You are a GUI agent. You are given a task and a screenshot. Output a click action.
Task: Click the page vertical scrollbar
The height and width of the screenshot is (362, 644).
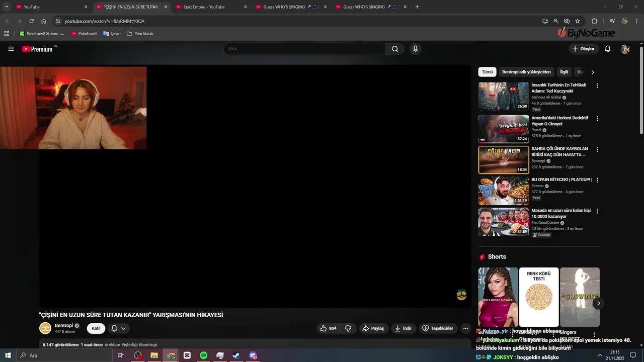[x=641, y=90]
